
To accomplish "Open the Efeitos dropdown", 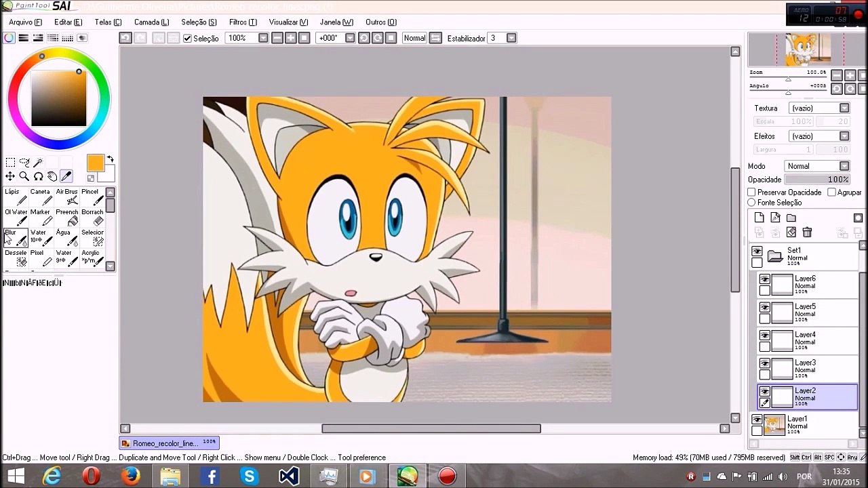I will coord(844,136).
